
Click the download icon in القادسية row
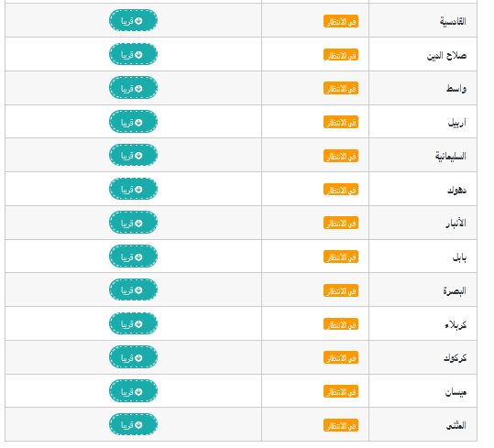click(x=138, y=21)
